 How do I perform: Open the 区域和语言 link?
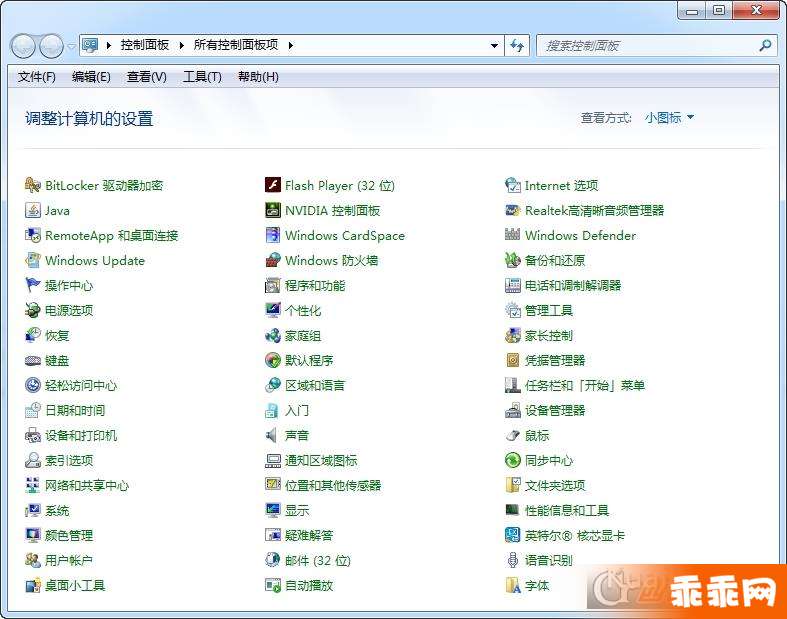(315, 386)
